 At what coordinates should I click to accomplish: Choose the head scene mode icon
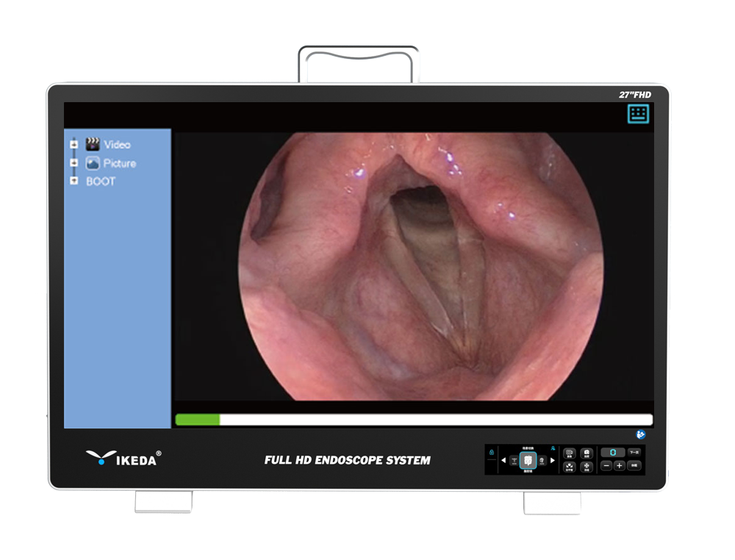tap(542, 461)
